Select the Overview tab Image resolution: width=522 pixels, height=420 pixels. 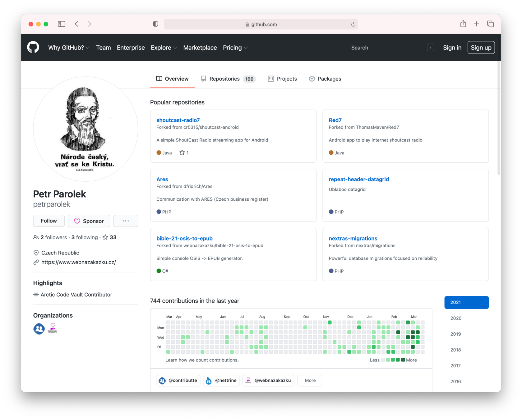pyautogui.click(x=172, y=79)
